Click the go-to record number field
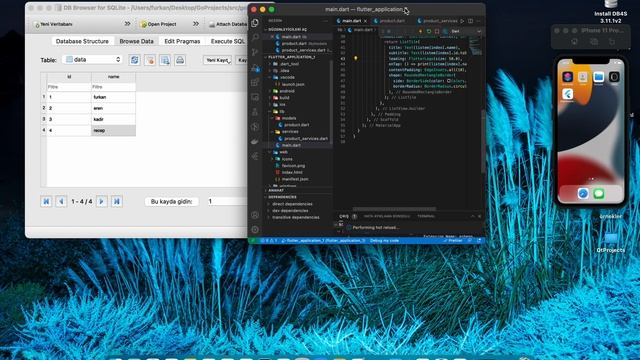This screenshot has width=640, height=360. [x=227, y=201]
